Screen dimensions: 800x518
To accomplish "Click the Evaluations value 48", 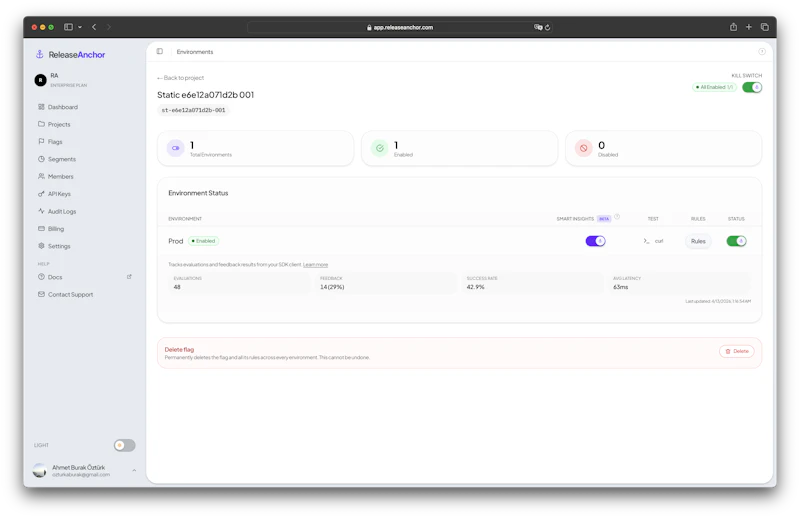I will point(177,287).
